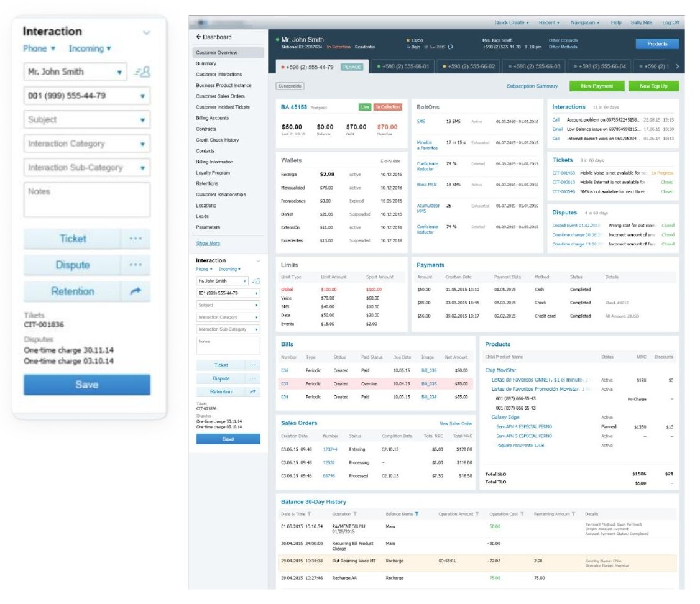Click the Notes field in dashboard sidebar panel
Image resolution: width=700 pixels, height=604 pixels.
tap(228, 345)
